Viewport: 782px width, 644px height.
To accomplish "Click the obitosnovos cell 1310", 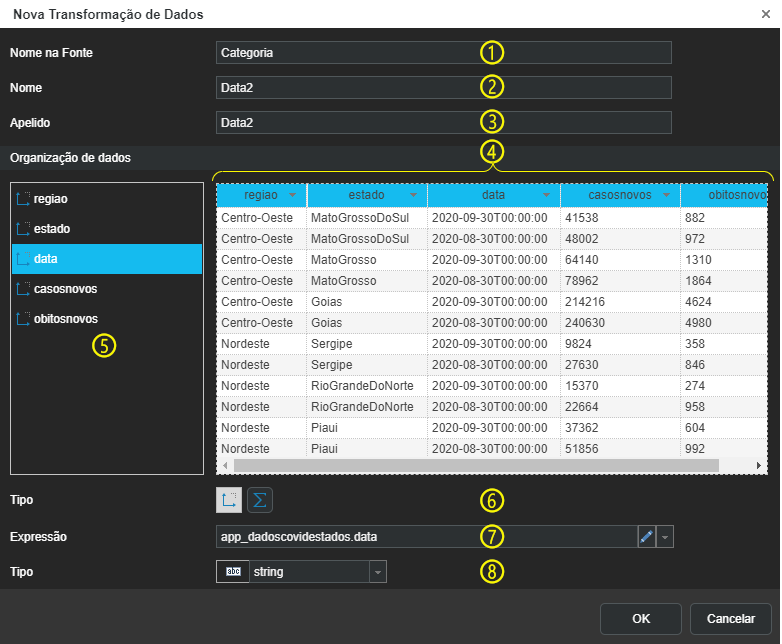I will [x=724, y=260].
